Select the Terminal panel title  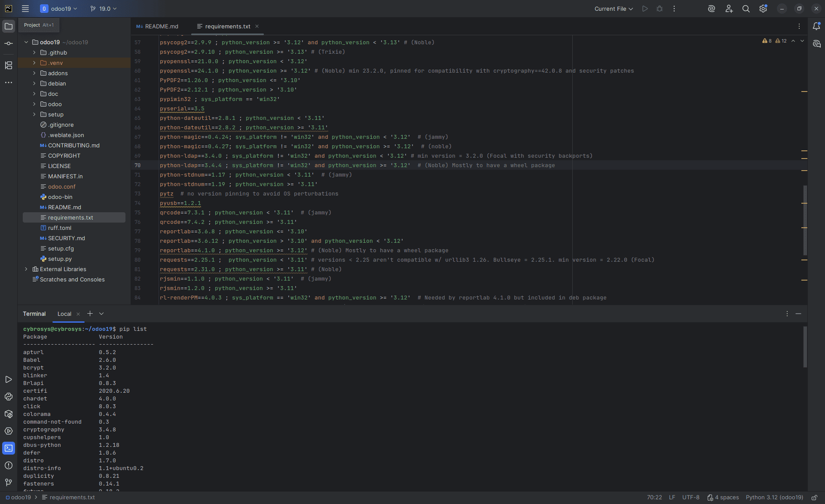click(x=34, y=314)
